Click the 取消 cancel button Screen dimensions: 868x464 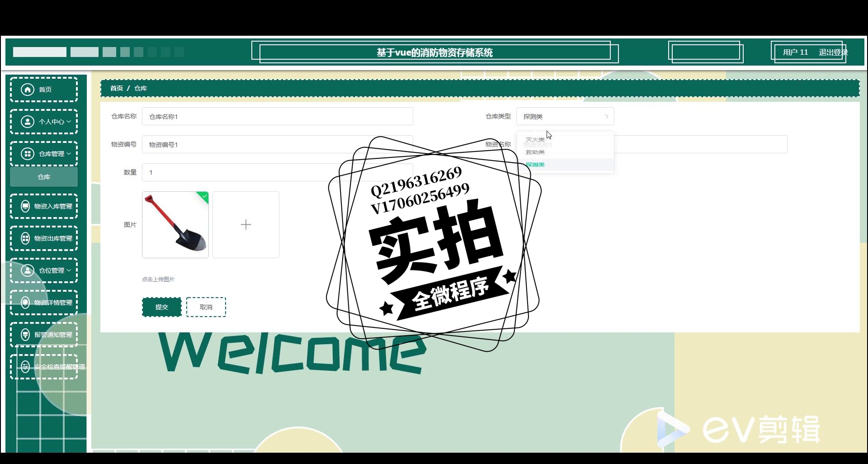point(206,307)
